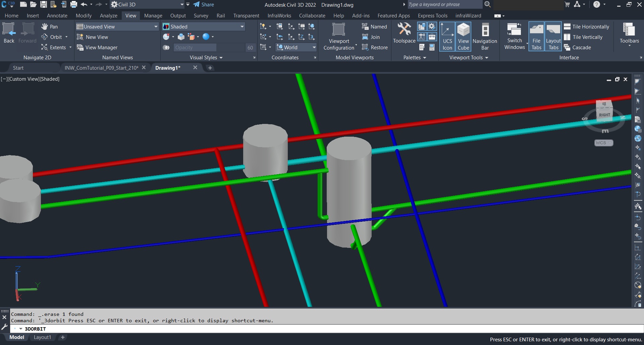Viewport: 644px width, 345px height.
Task: Open the Toolspace palette
Action: tap(404, 33)
